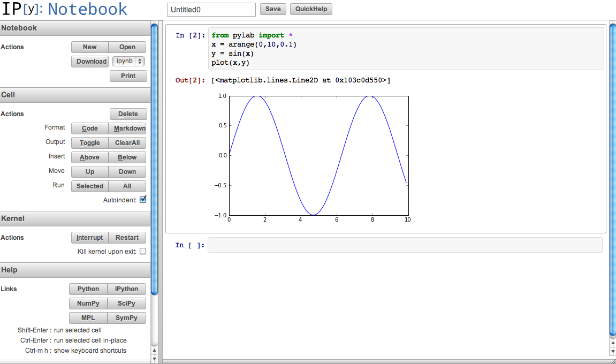Download the notebook
The height and width of the screenshot is (364, 616).
[89, 61]
